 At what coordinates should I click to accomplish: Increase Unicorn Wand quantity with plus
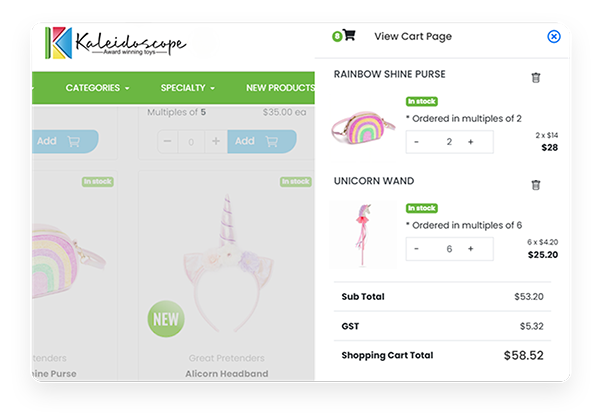[471, 249]
